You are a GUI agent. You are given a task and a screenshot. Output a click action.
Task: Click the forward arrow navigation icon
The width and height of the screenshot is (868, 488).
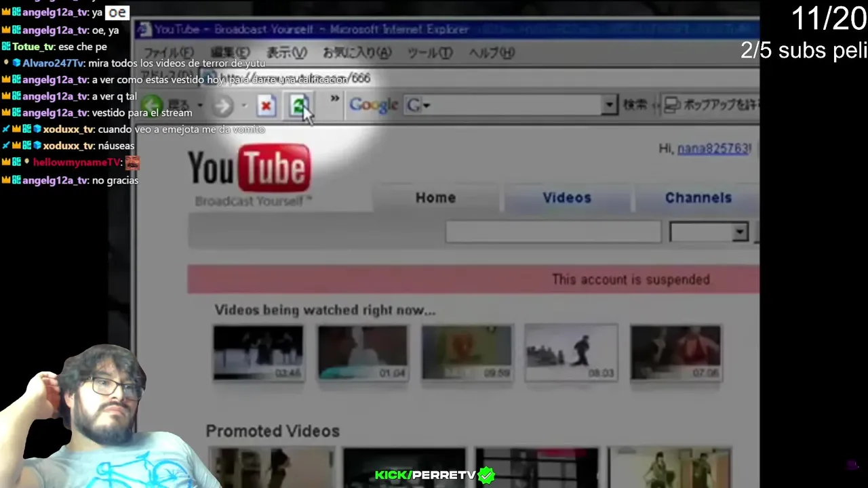pos(222,106)
